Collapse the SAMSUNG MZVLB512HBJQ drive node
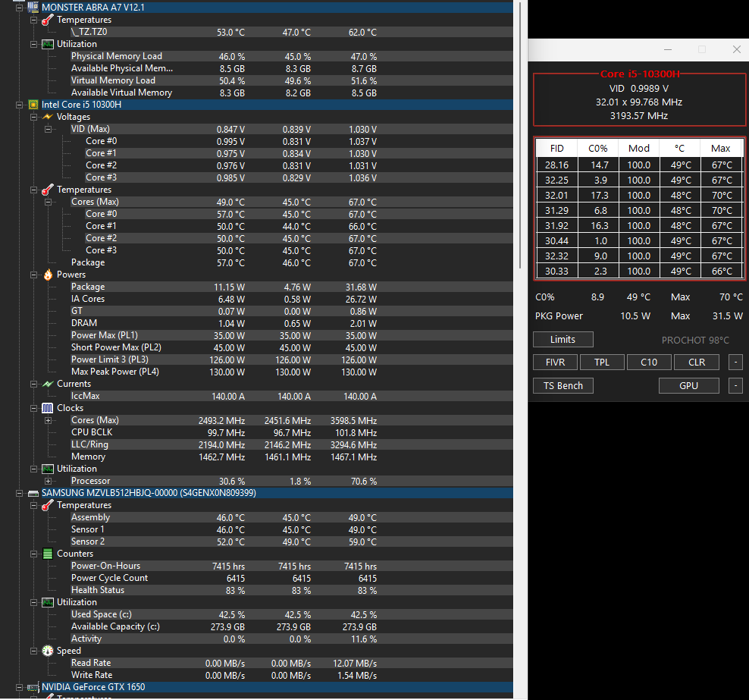Viewport: 749px width, 700px height. click(19, 493)
